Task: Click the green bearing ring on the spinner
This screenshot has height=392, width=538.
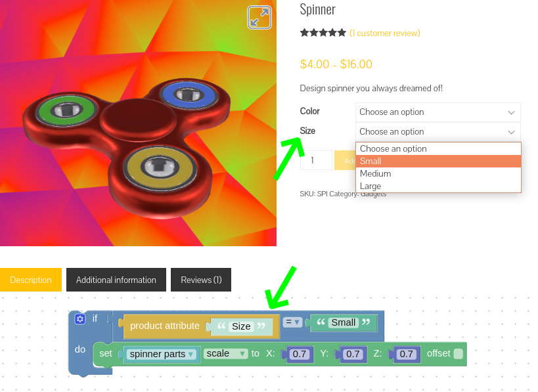Action: 66,110
